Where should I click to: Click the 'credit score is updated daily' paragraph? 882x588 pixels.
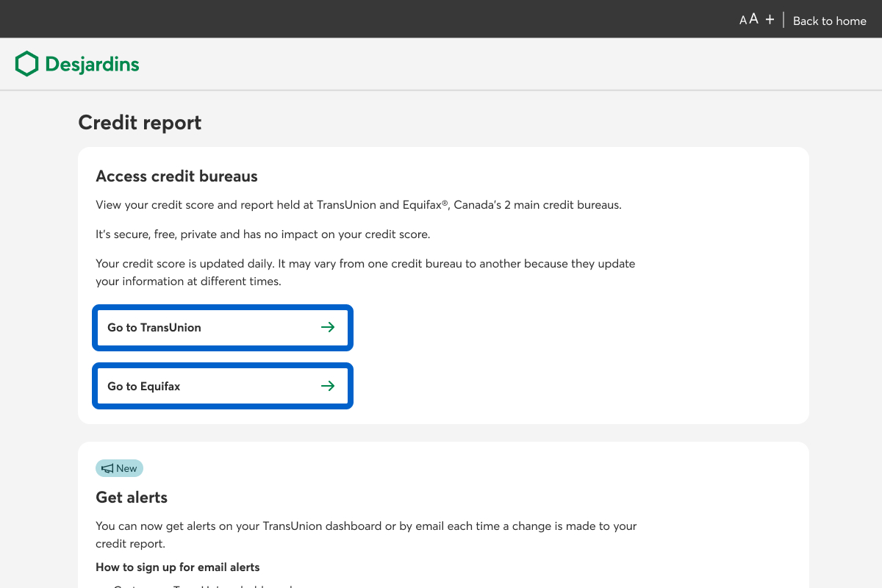[x=365, y=272]
